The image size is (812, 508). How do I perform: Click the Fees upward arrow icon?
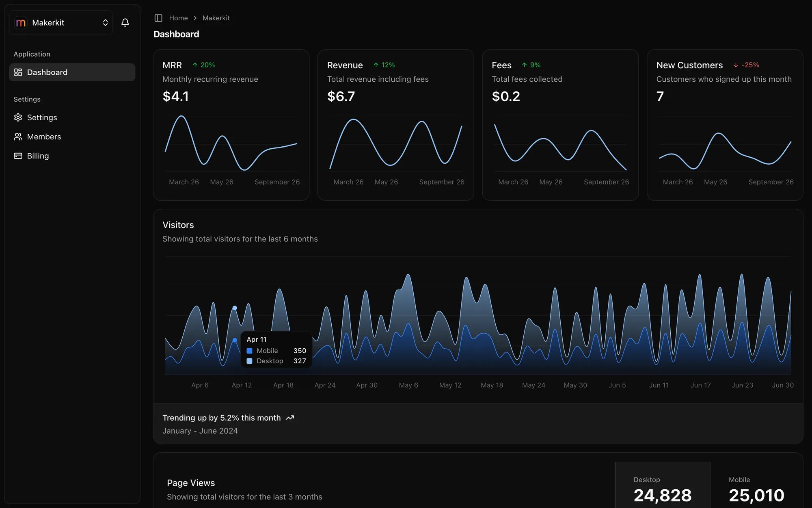pos(525,65)
